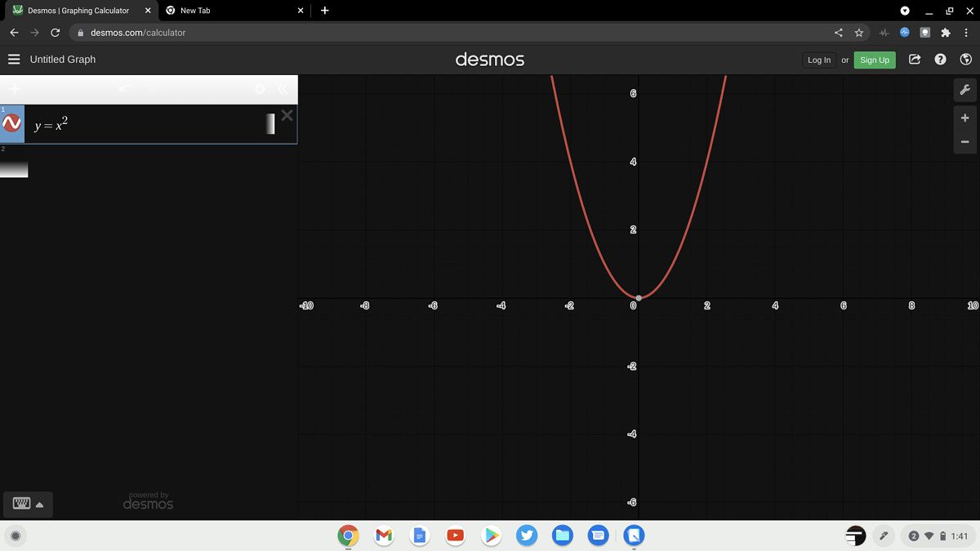
Task: Switch to the New Tab browser tab
Action: (234, 11)
